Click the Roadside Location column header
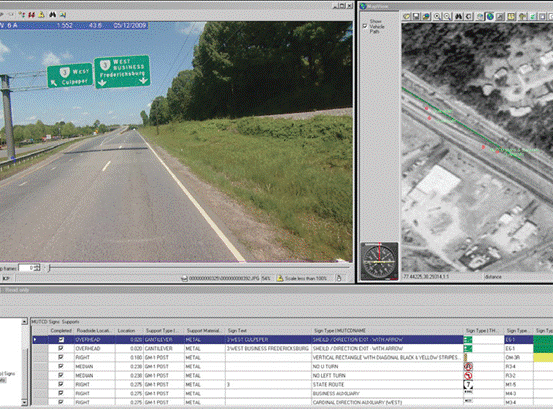 (94, 330)
